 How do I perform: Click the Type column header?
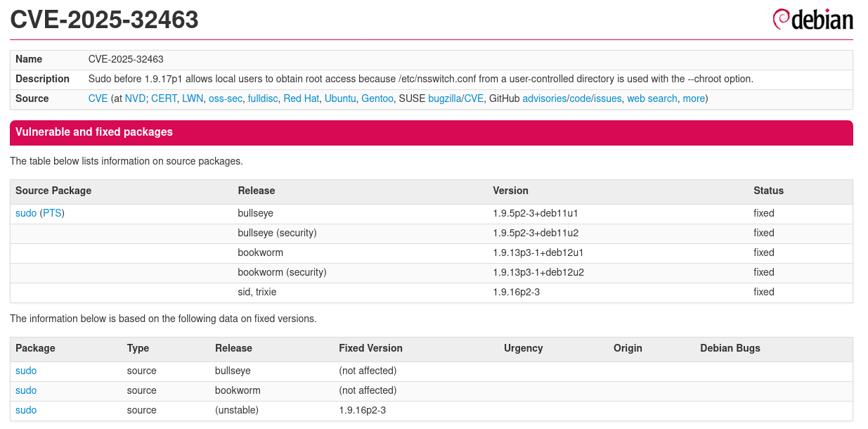[x=138, y=348]
